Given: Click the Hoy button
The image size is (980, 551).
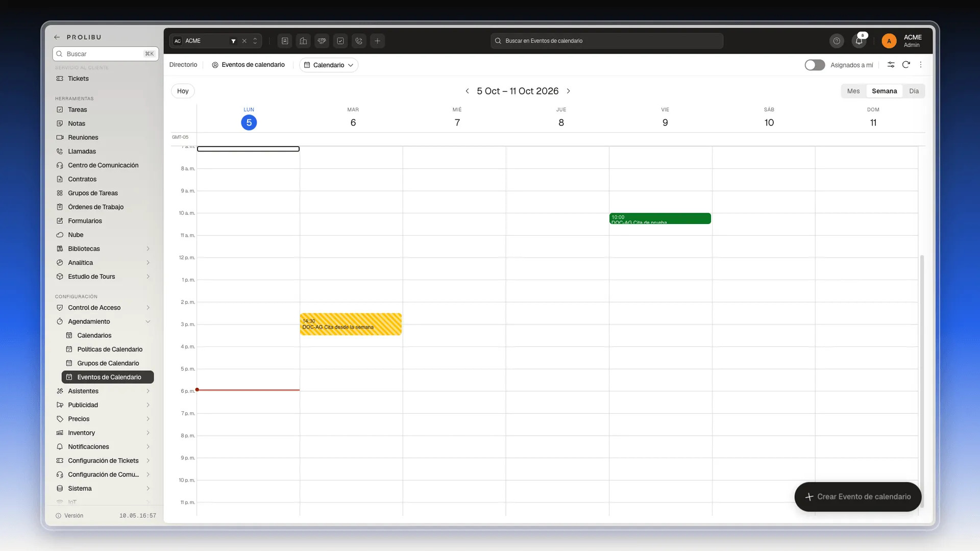Looking at the screenshot, I should (x=183, y=91).
